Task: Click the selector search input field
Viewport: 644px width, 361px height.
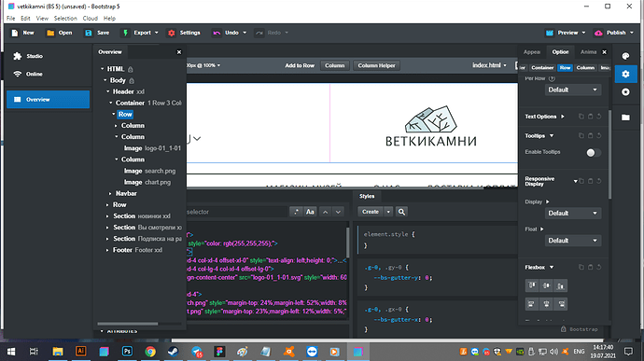Action: (x=236, y=212)
